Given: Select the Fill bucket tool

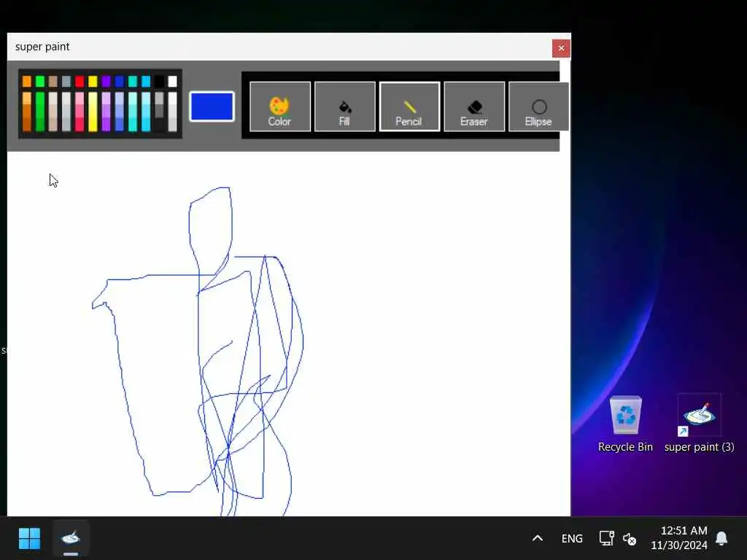Looking at the screenshot, I should point(344,106).
